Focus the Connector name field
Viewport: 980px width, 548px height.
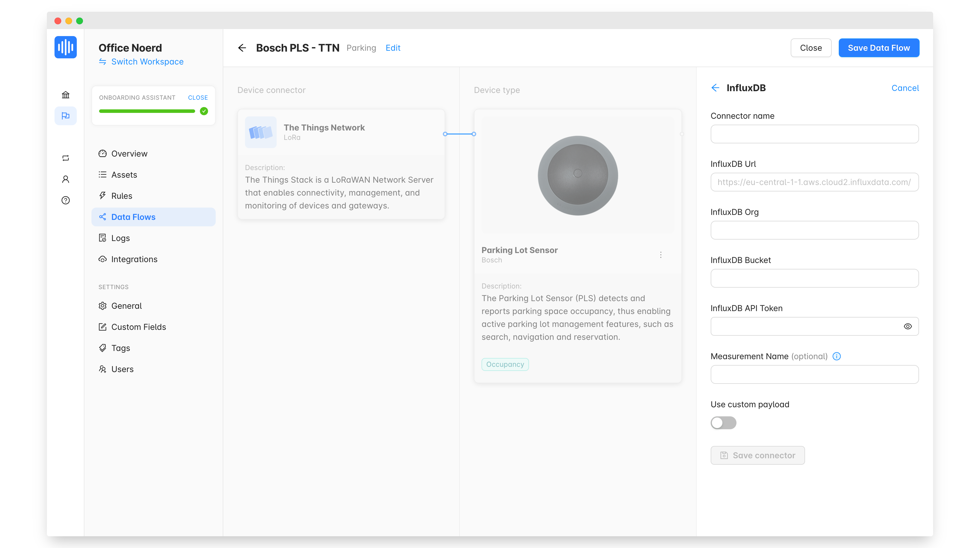[x=814, y=134]
